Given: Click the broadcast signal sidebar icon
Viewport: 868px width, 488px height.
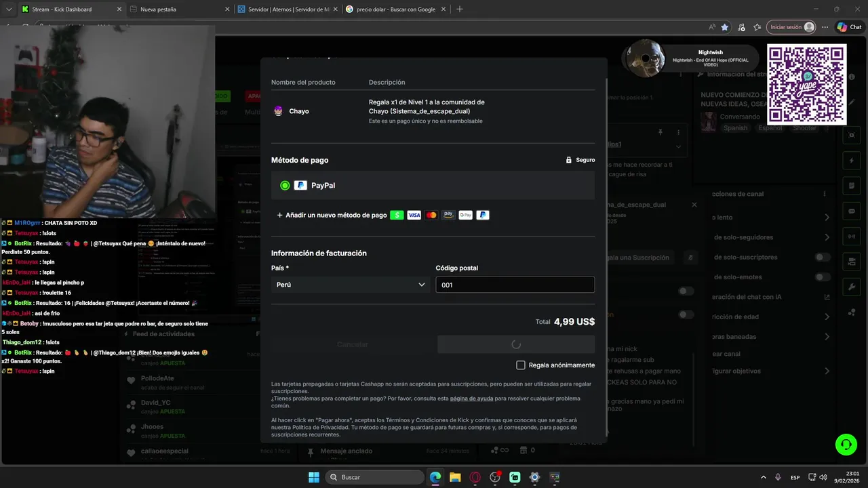Looking at the screenshot, I should tap(852, 236).
